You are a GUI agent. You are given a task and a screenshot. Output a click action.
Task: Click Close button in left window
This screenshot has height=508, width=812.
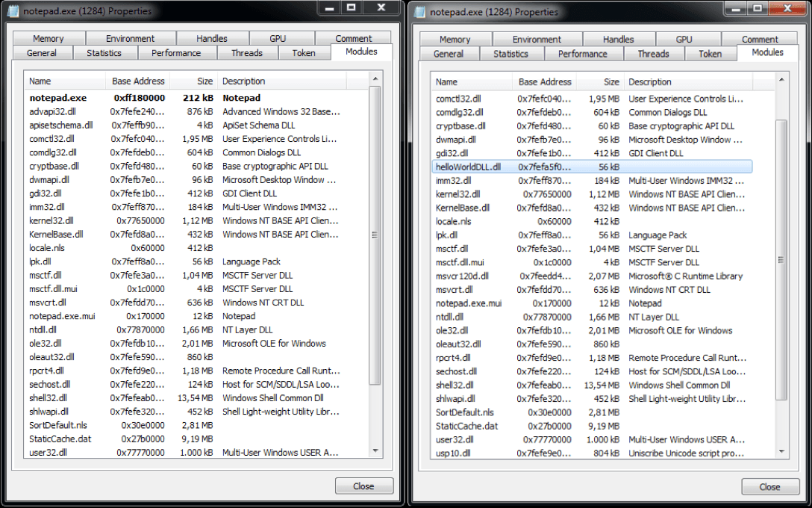(x=363, y=486)
